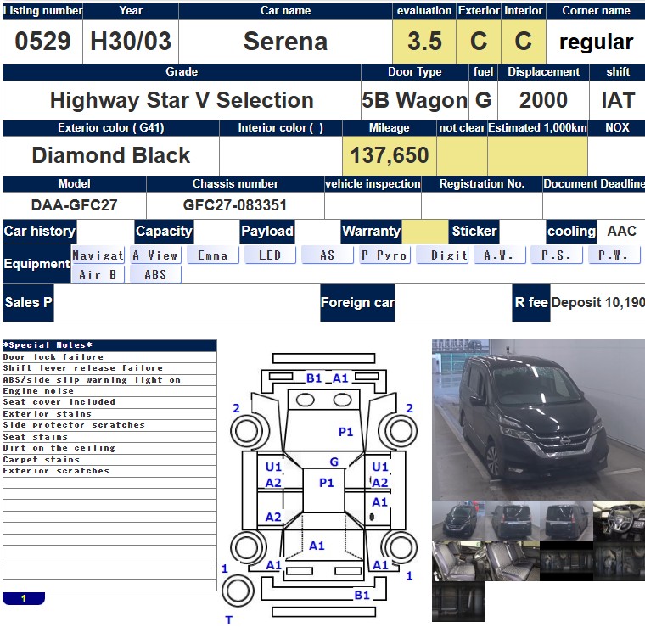The width and height of the screenshot is (645, 644).
Task: Click chassis number GFC27-083351
Action: tap(234, 204)
